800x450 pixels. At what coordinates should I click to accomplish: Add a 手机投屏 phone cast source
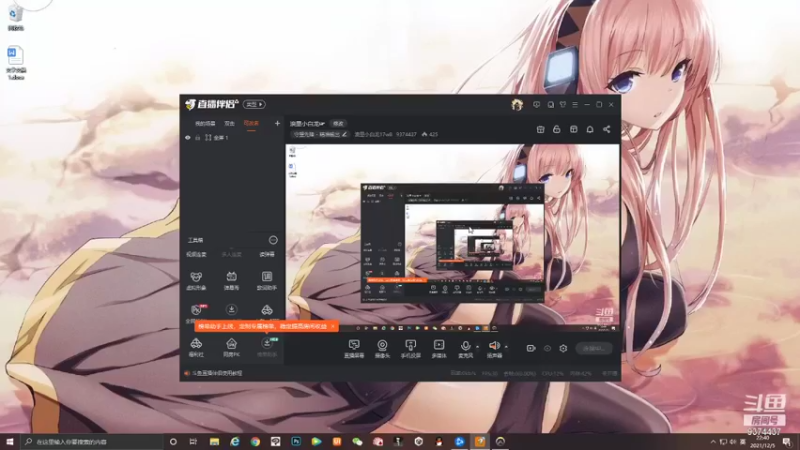click(x=410, y=349)
